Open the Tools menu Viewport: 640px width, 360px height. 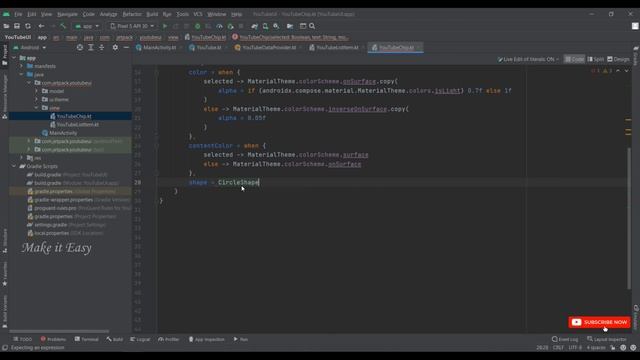(182, 14)
